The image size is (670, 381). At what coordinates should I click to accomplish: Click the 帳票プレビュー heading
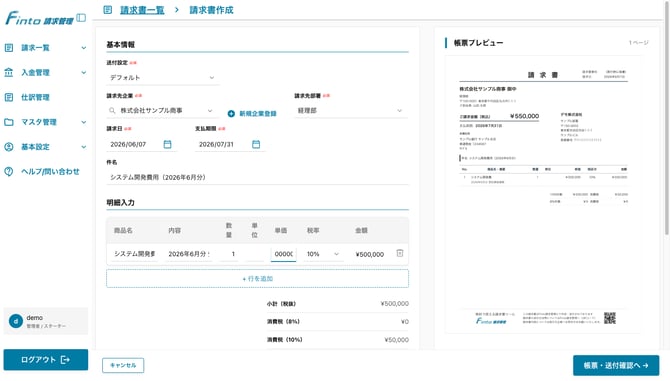pyautogui.click(x=478, y=43)
